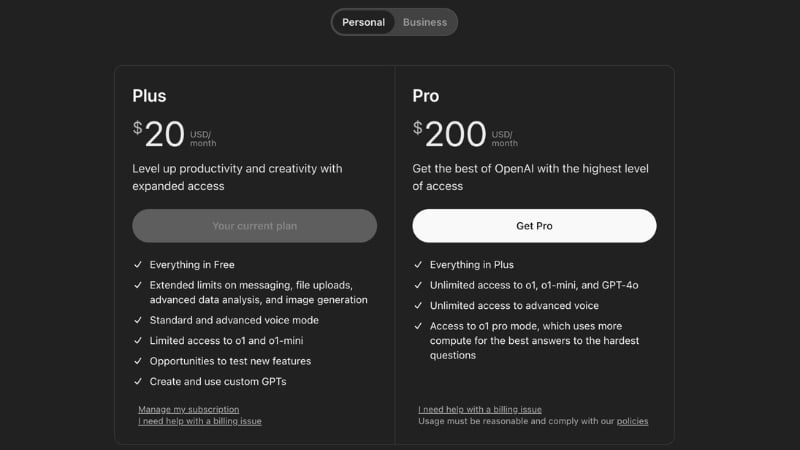Open the Manage my subscription link
This screenshot has height=450, width=800.
[x=189, y=409]
